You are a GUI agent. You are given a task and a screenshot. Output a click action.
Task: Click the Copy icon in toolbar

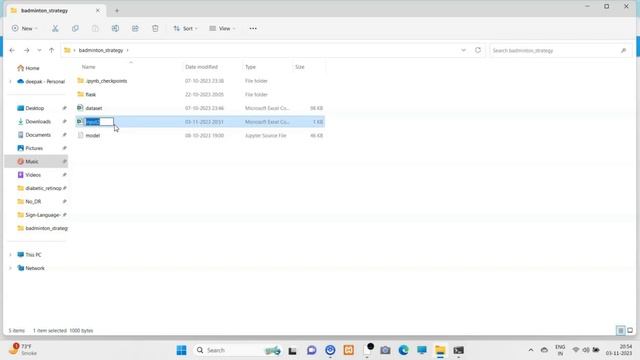click(x=75, y=29)
